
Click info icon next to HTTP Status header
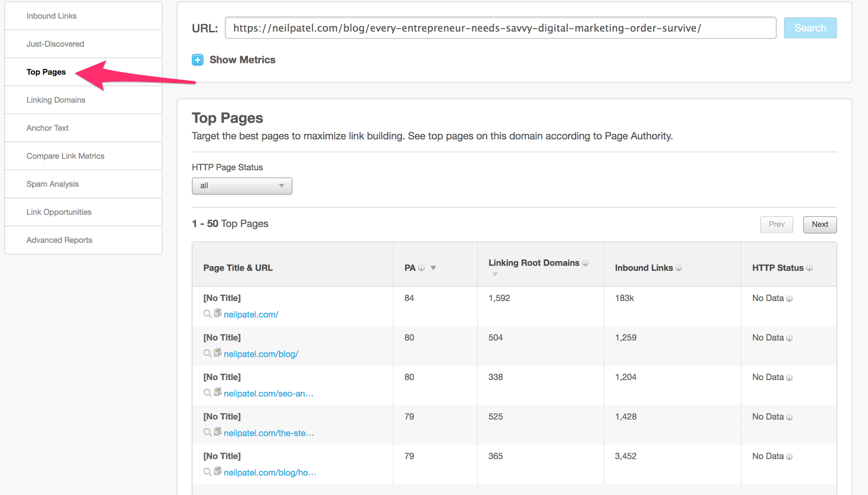coord(809,268)
